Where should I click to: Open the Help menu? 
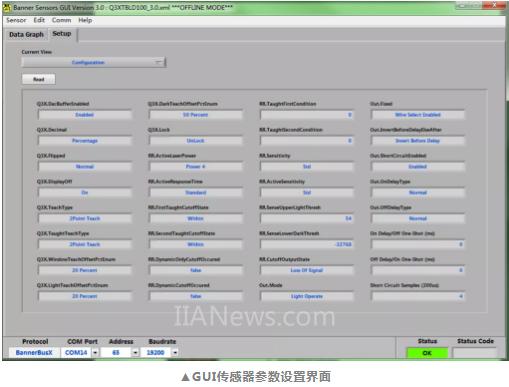pyautogui.click(x=85, y=20)
